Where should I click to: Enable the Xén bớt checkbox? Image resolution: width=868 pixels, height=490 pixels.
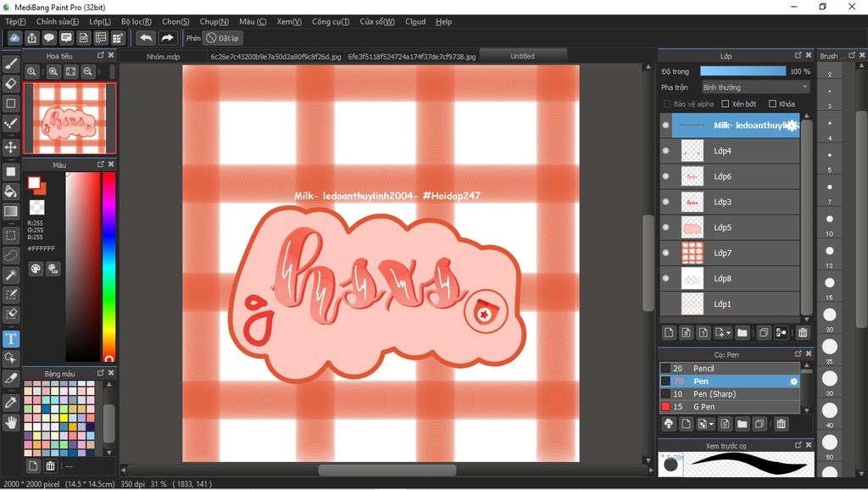[x=726, y=104]
